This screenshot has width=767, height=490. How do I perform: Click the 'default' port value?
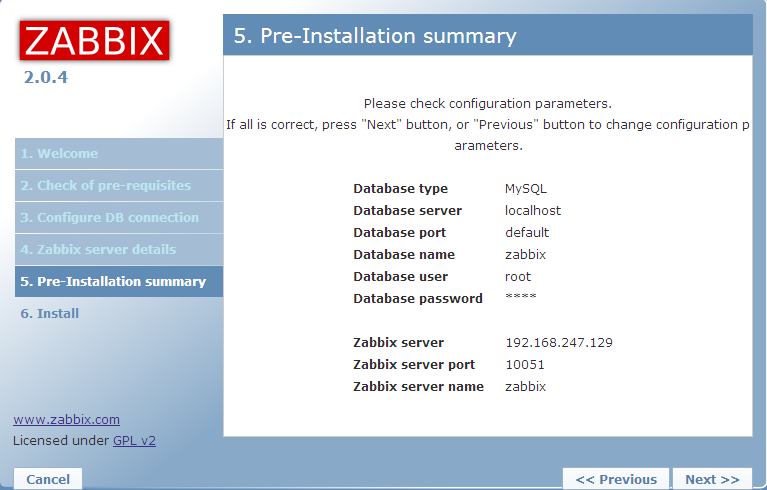527,233
